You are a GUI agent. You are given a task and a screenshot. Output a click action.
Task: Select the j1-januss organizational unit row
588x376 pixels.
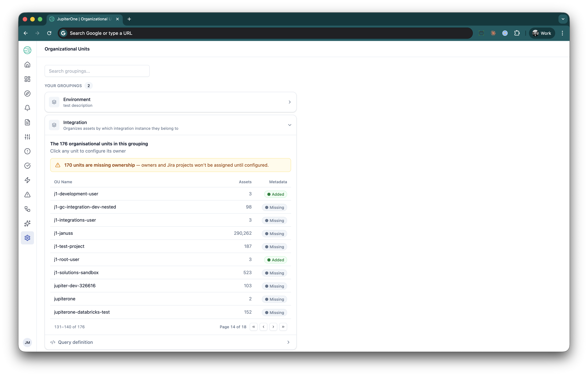pyautogui.click(x=147, y=233)
